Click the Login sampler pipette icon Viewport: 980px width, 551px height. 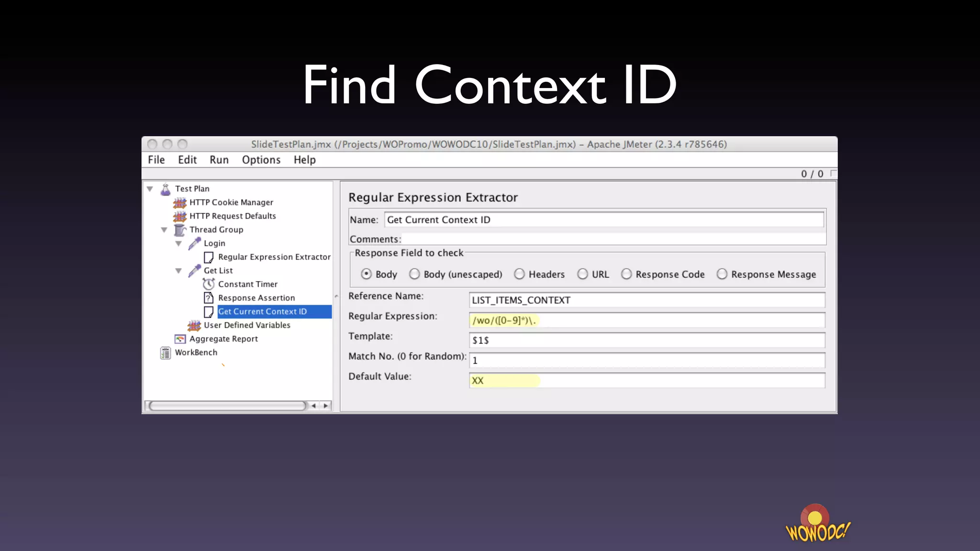194,243
